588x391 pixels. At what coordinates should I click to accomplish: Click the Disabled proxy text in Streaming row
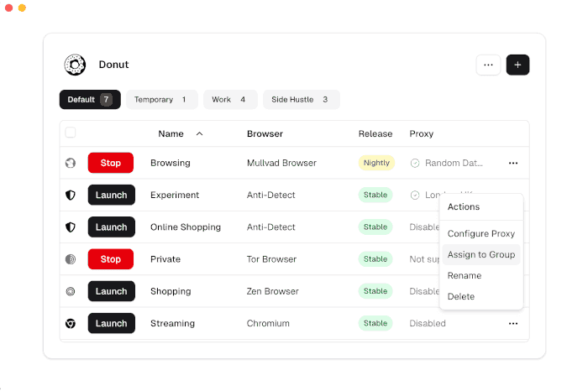[x=428, y=323]
